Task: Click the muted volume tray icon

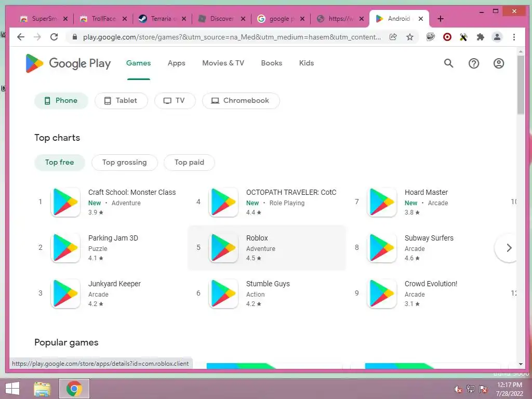Action: (x=458, y=389)
